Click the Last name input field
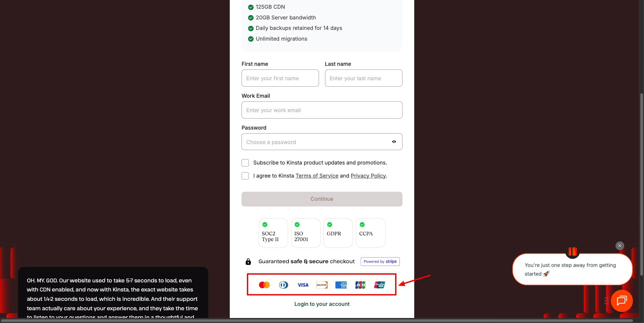Viewport: 644px width, 323px height. (363, 78)
